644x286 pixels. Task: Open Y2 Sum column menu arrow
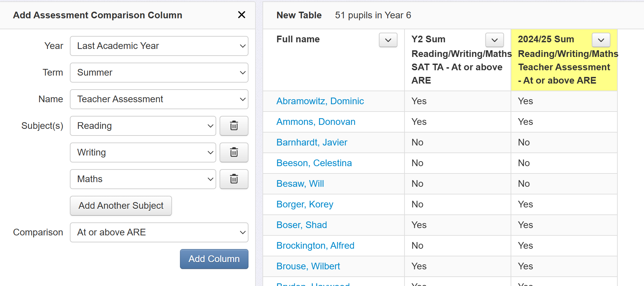[x=494, y=40]
